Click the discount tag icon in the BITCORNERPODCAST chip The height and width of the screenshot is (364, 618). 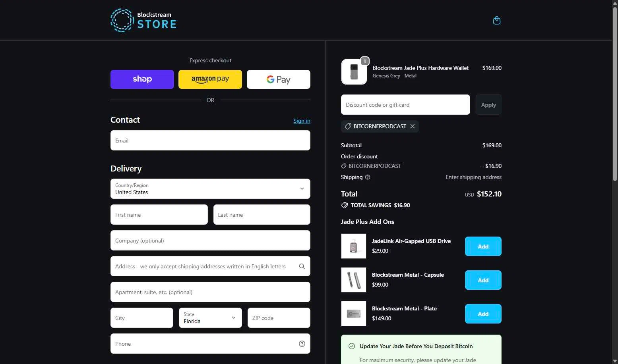(348, 126)
